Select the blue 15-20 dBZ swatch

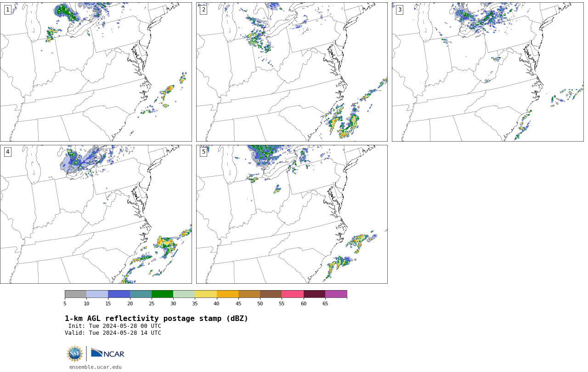pyautogui.click(x=119, y=294)
